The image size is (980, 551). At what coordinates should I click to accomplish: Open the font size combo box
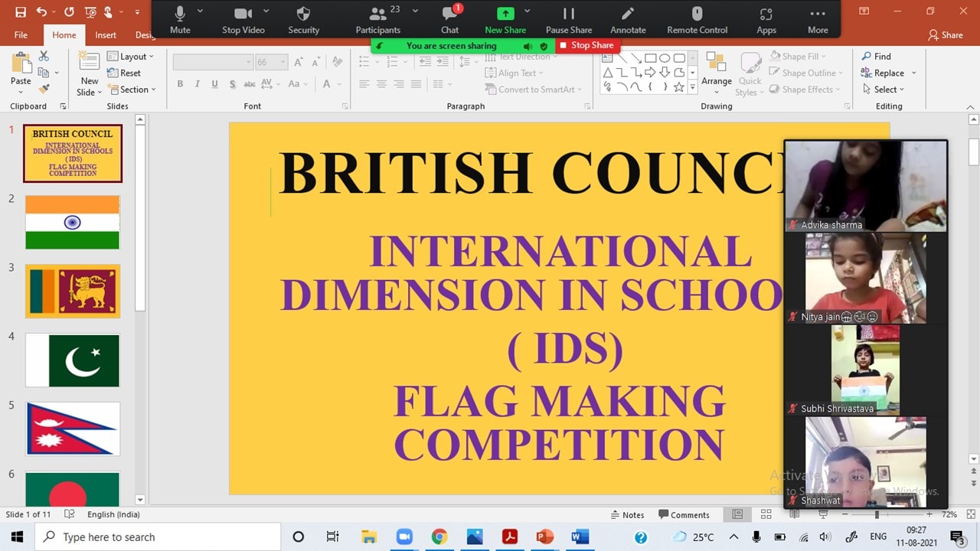point(272,62)
